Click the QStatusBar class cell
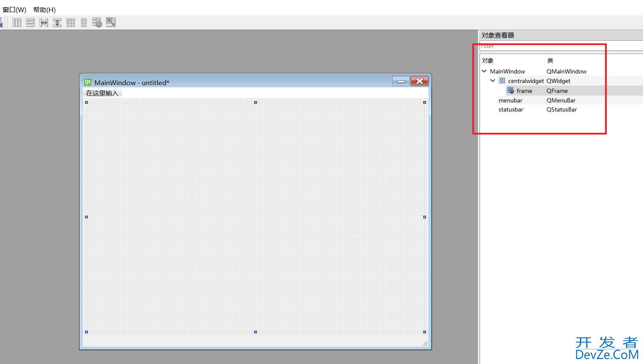The width and height of the screenshot is (643, 364). point(561,109)
